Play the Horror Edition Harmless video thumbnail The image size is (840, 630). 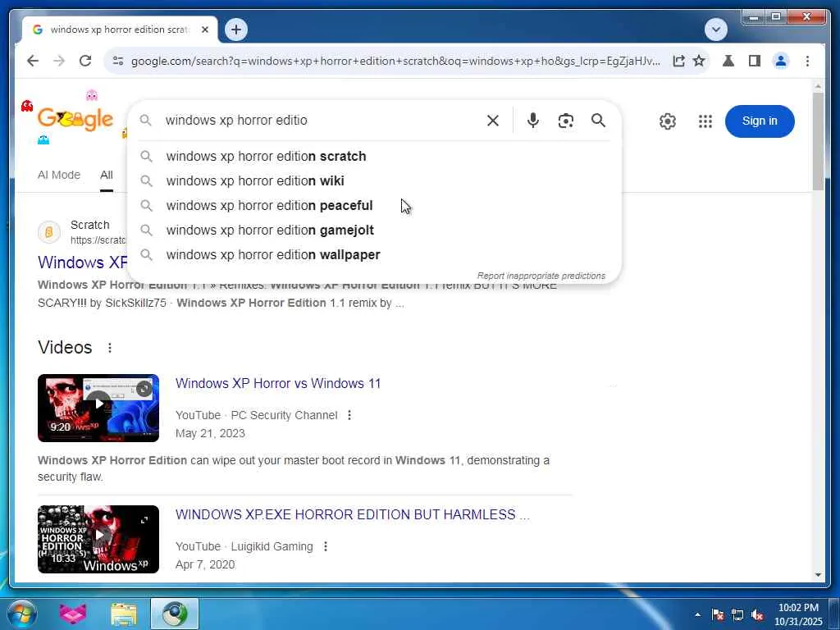tap(98, 540)
